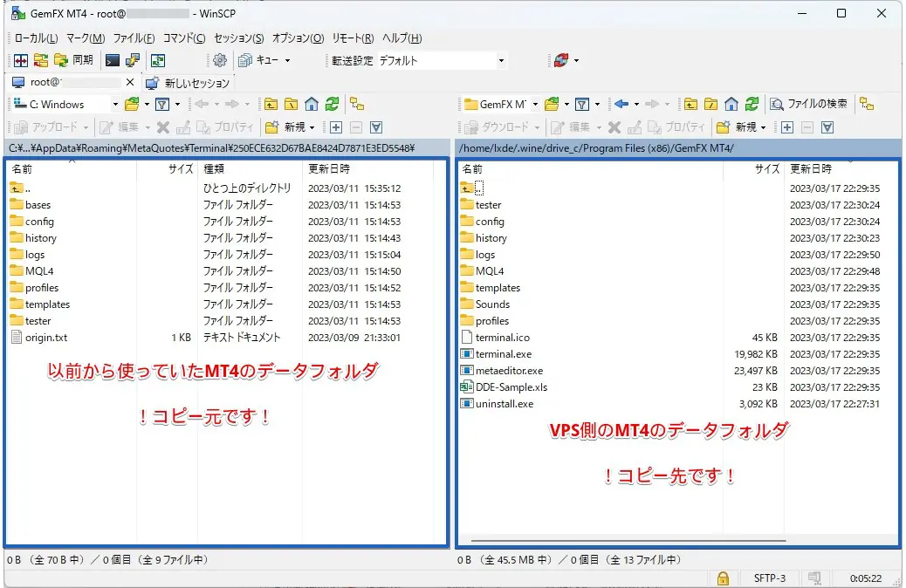Click the lock icon in status bar

pyautogui.click(x=723, y=578)
